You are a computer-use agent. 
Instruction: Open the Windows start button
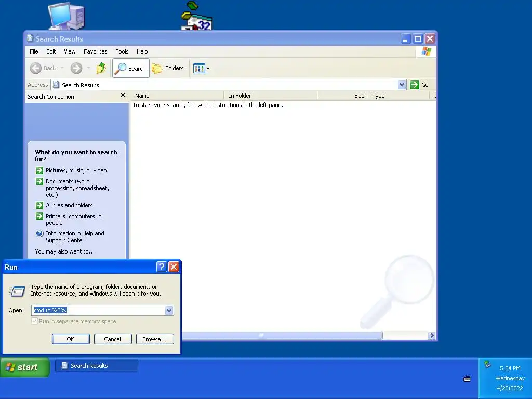(x=25, y=367)
